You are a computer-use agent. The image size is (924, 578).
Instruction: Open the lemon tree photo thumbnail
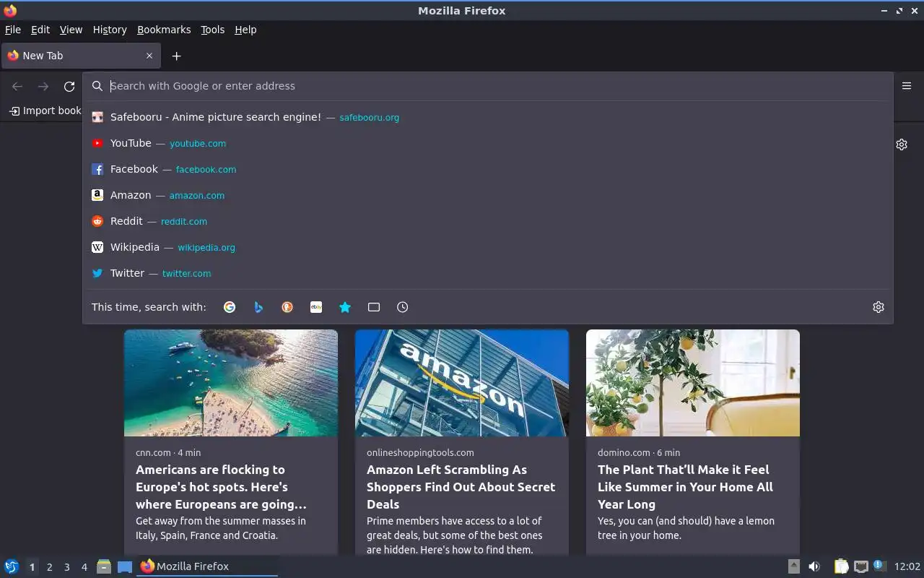click(693, 383)
